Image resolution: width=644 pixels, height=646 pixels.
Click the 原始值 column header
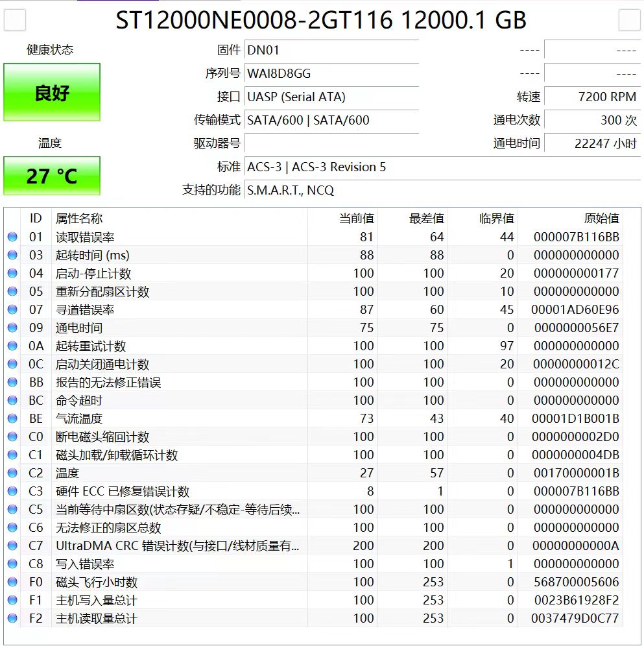(604, 219)
